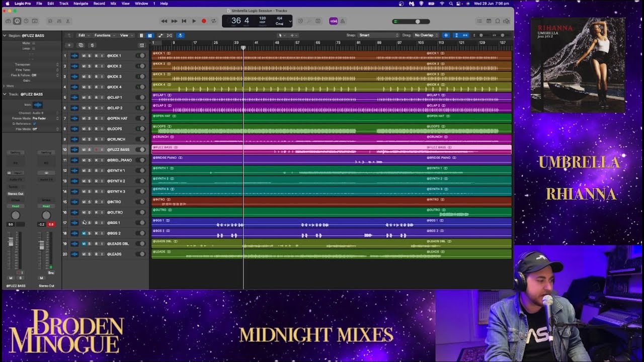Open the Note Pads icon
Screen dimensions: 644x362
pos(489,21)
